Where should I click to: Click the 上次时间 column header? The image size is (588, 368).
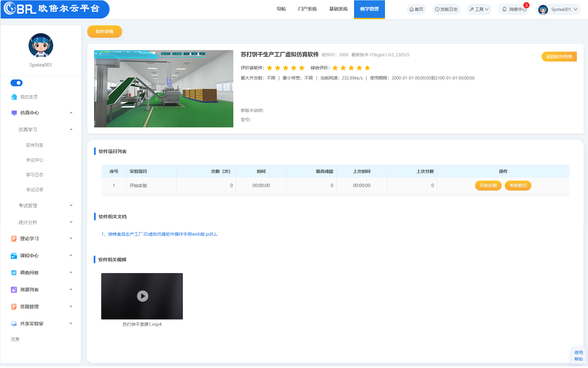362,171
